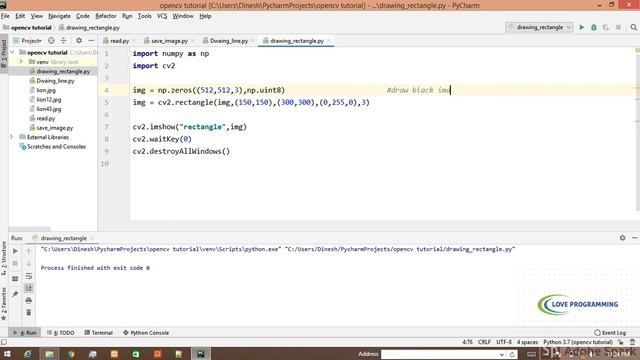The width and height of the screenshot is (640, 360).
Task: Toggle Soft-Wrap in the Run console
Action: (x=29, y=276)
